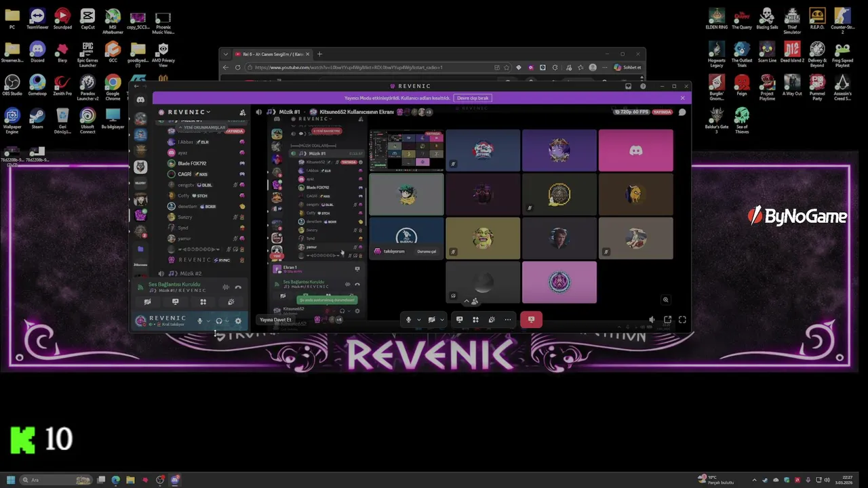Click 720p 60 FPS stream quality badge
This screenshot has height=488, width=868.
pyautogui.click(x=631, y=112)
